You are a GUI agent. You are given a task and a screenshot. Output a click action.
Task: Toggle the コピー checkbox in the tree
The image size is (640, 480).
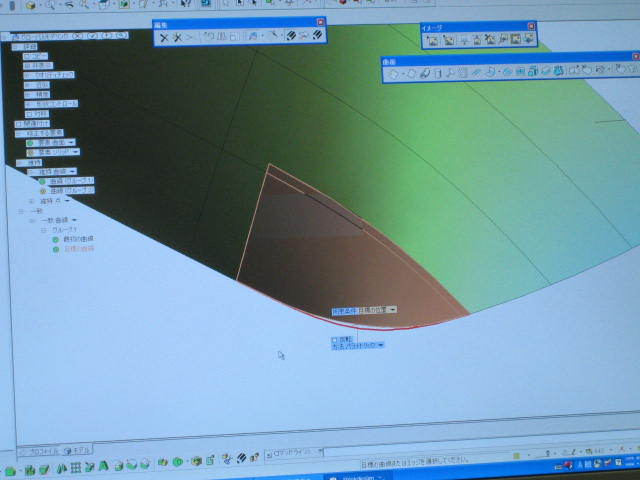pyautogui.click(x=27, y=56)
